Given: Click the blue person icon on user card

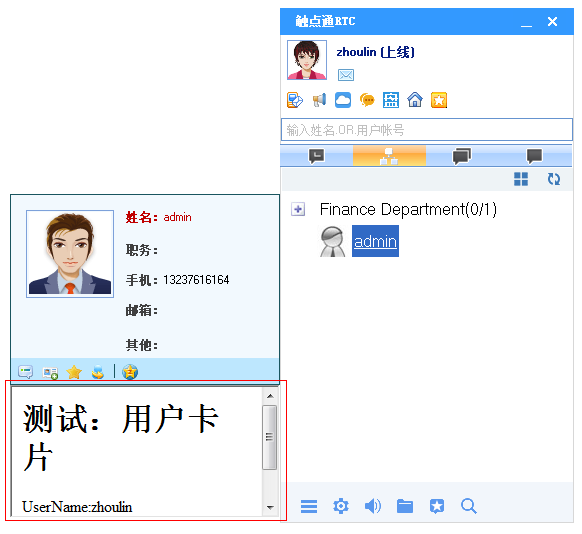Looking at the screenshot, I should click(x=98, y=372).
